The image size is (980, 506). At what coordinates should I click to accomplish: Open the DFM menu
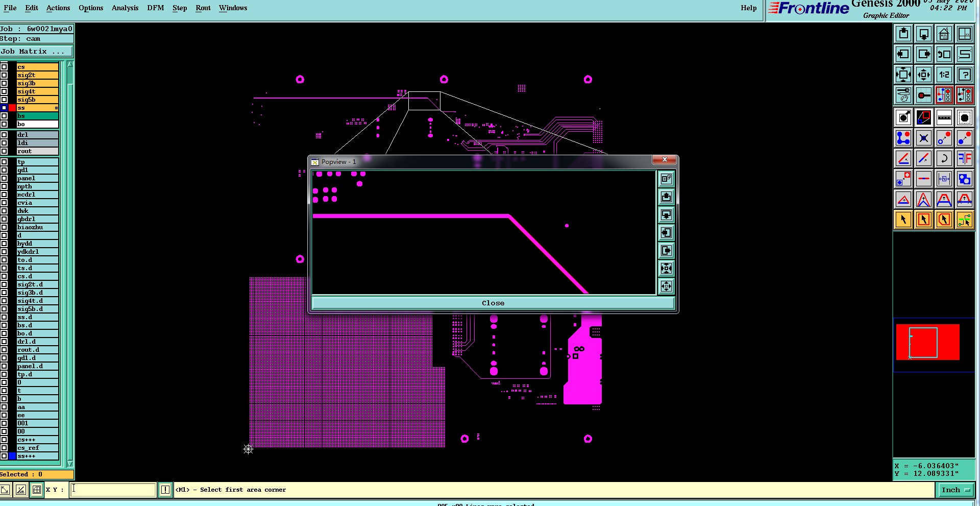coord(156,8)
